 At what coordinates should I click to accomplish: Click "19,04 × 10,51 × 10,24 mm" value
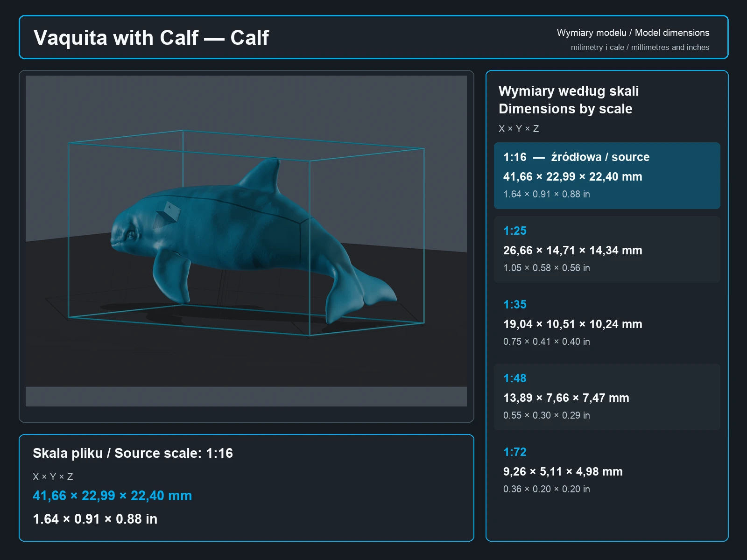point(573,324)
